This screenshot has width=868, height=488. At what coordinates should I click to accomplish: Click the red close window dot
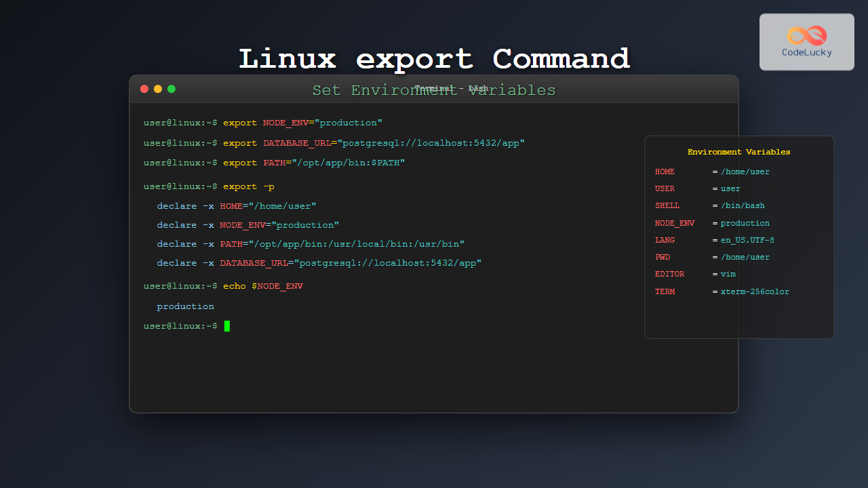click(144, 89)
